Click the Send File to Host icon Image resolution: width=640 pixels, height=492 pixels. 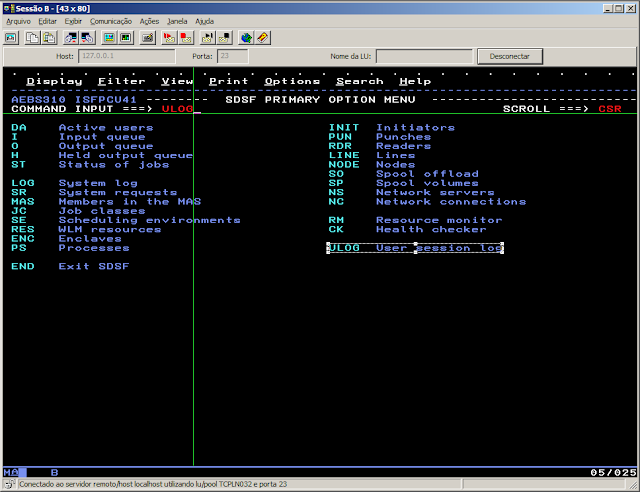(71, 38)
